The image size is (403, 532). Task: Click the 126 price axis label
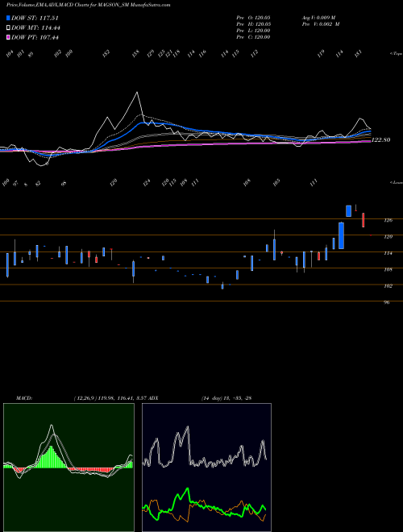pyautogui.click(x=388, y=220)
